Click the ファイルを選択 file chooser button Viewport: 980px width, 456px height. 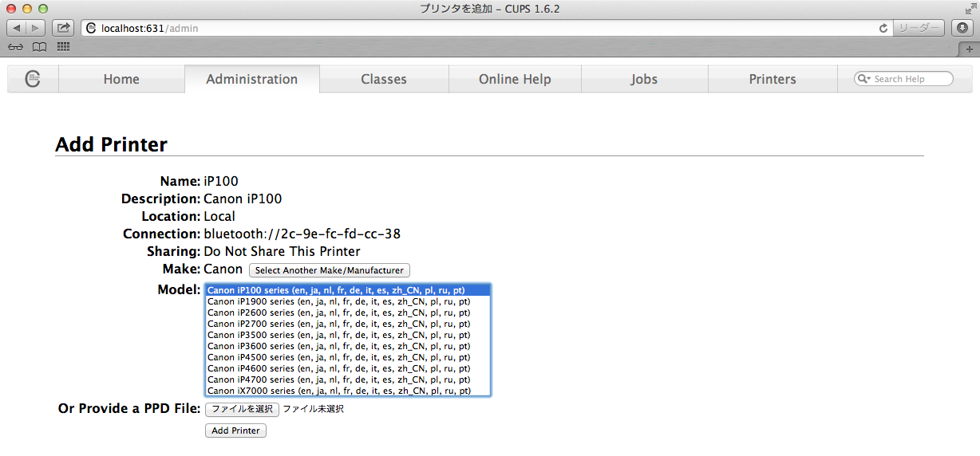point(242,409)
